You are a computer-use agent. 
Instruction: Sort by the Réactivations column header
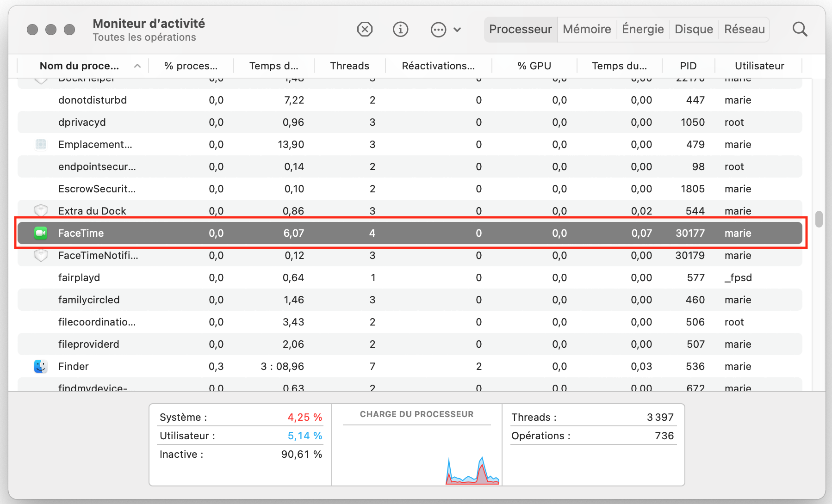pyautogui.click(x=438, y=66)
